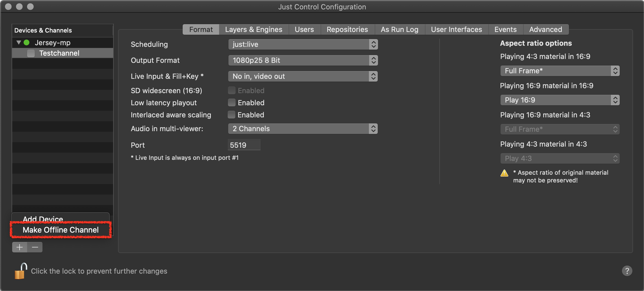Enable Interlaced aware scaling checkbox
644x291 pixels.
(x=231, y=115)
